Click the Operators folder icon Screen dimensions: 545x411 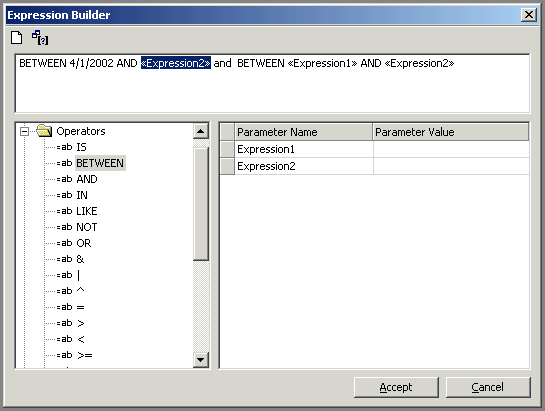[x=44, y=131]
